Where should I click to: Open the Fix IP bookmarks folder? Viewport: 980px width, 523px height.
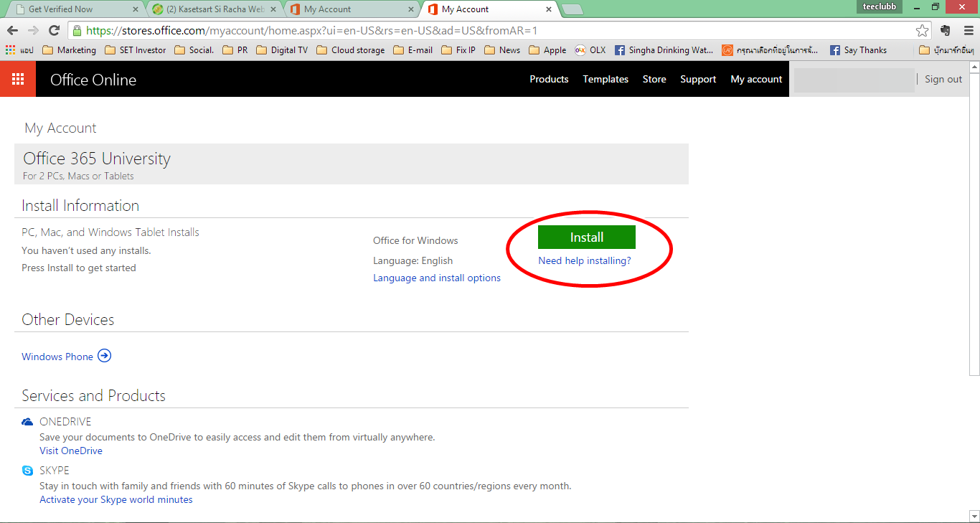tap(458, 50)
